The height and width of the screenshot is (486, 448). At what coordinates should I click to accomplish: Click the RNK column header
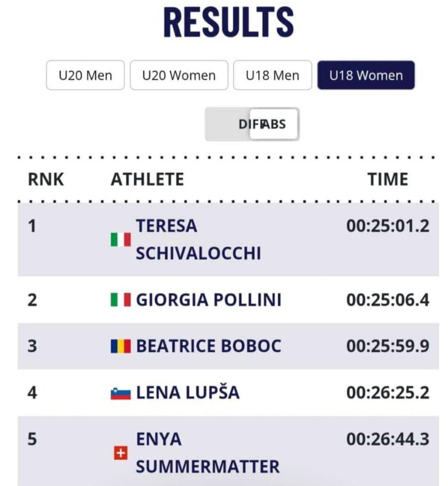pyautogui.click(x=46, y=180)
